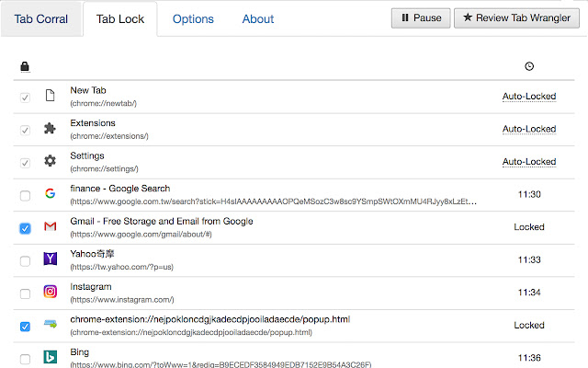Image resolution: width=588 pixels, height=368 pixels.
Task: Open the Options tab
Action: click(x=193, y=18)
